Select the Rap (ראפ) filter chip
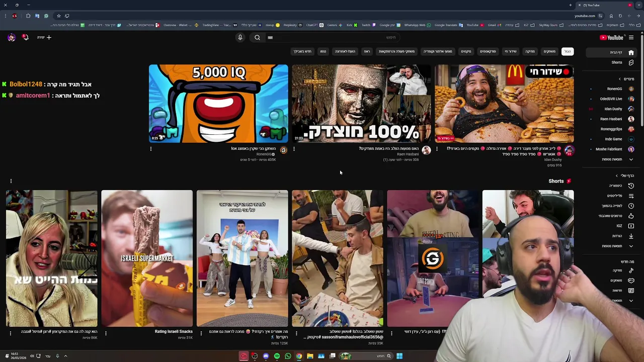 (367, 51)
